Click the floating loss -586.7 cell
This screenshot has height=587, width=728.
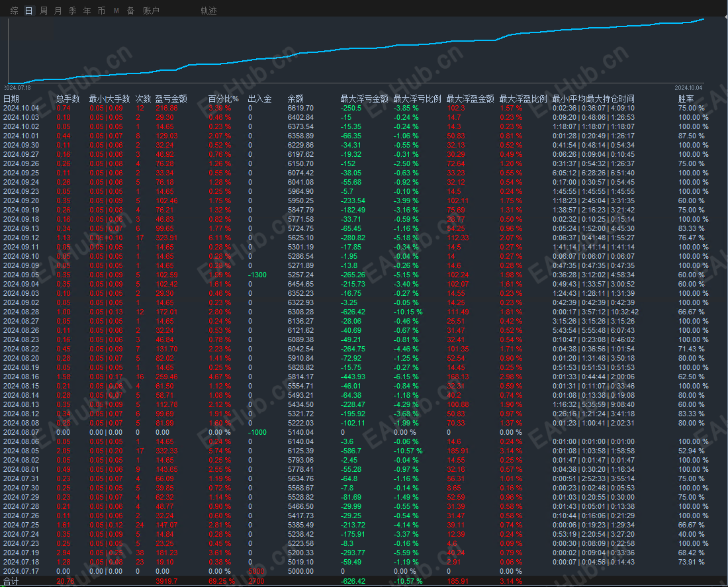pyautogui.click(x=351, y=451)
